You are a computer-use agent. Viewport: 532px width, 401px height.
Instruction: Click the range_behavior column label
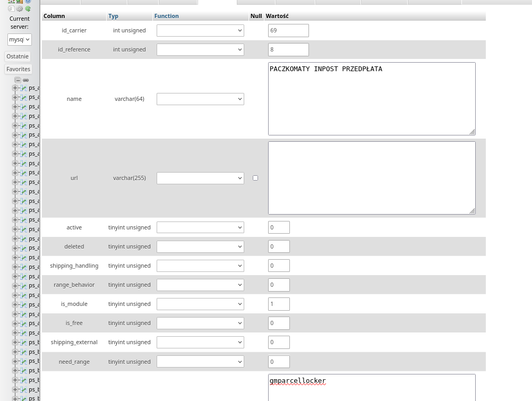click(x=74, y=285)
